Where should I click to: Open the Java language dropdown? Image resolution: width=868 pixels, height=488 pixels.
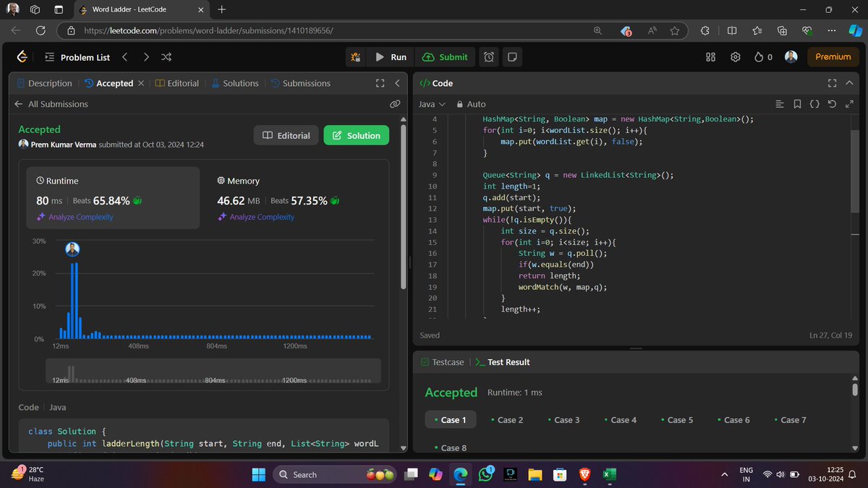(432, 104)
